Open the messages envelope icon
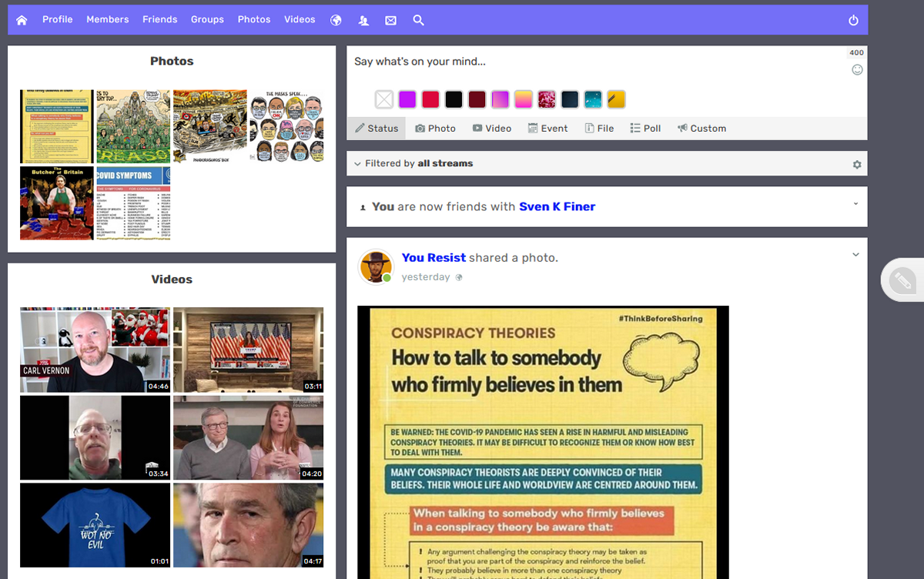Viewport: 924px width, 579px height. point(390,20)
